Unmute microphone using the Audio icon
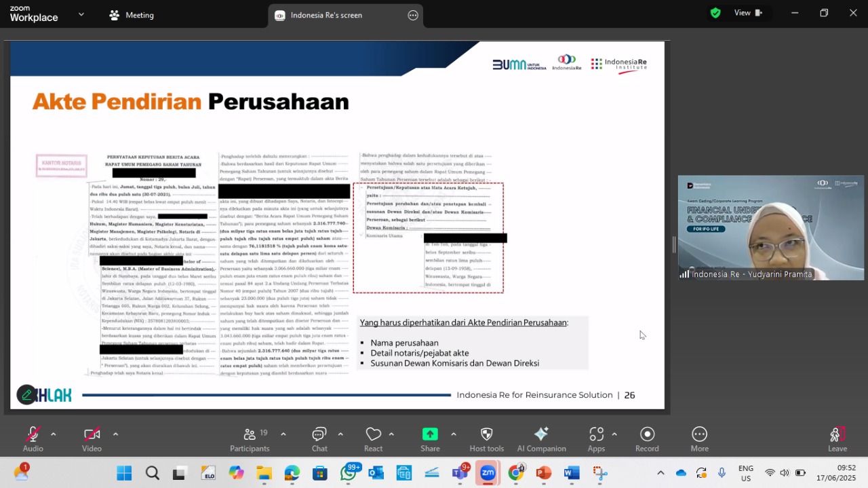The width and height of the screenshot is (868, 488). [x=33, y=434]
